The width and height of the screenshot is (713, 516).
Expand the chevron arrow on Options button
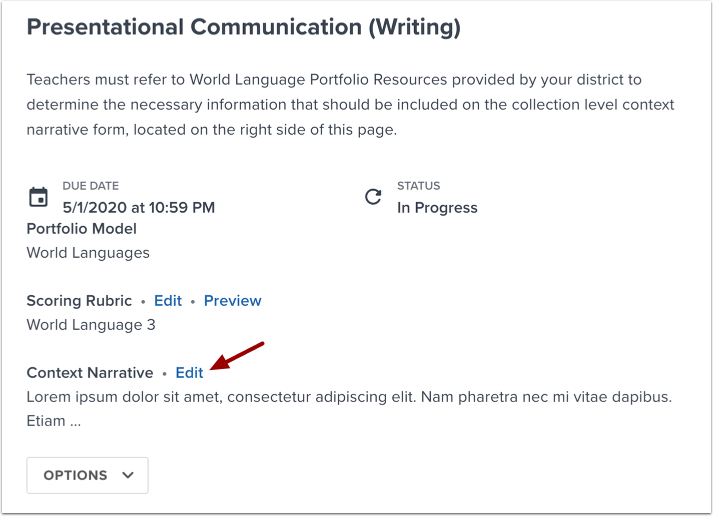click(x=128, y=475)
